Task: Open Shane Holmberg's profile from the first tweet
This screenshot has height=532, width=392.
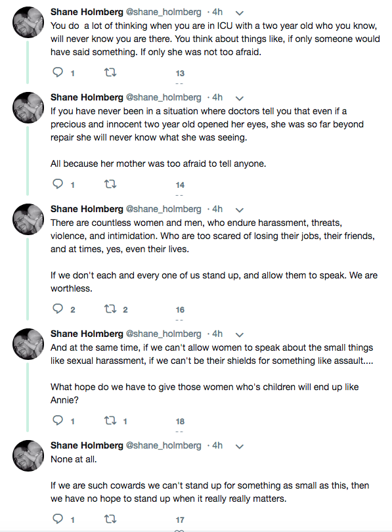Action: click(87, 12)
